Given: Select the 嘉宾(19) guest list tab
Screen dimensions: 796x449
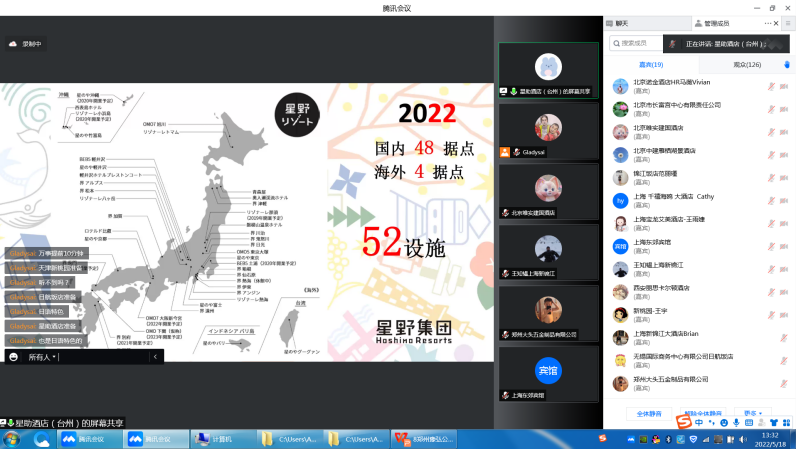Looking at the screenshot, I should 651,64.
